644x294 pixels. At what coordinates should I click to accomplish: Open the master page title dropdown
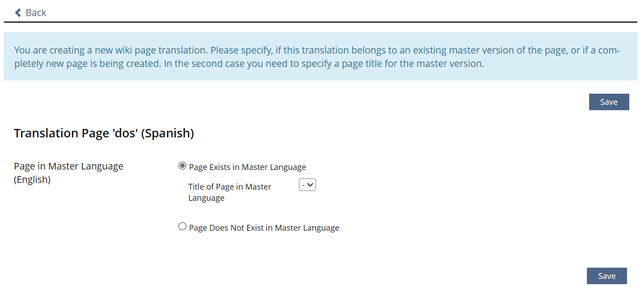pos(307,185)
